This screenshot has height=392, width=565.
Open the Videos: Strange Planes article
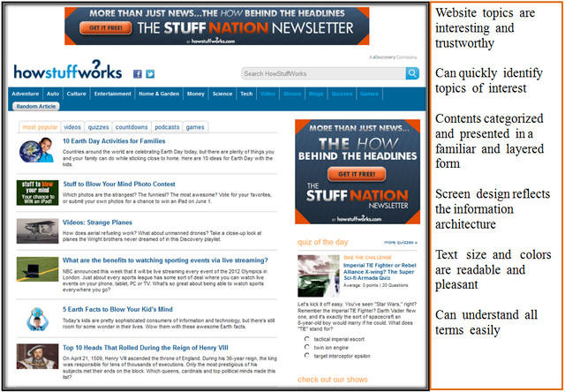[97, 222]
